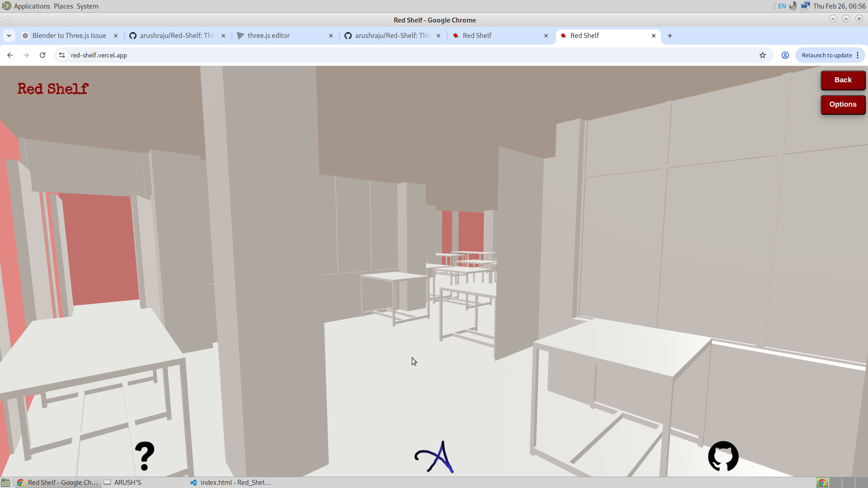Reload the page with the refresh icon
Screen dimensions: 868x488
42,55
